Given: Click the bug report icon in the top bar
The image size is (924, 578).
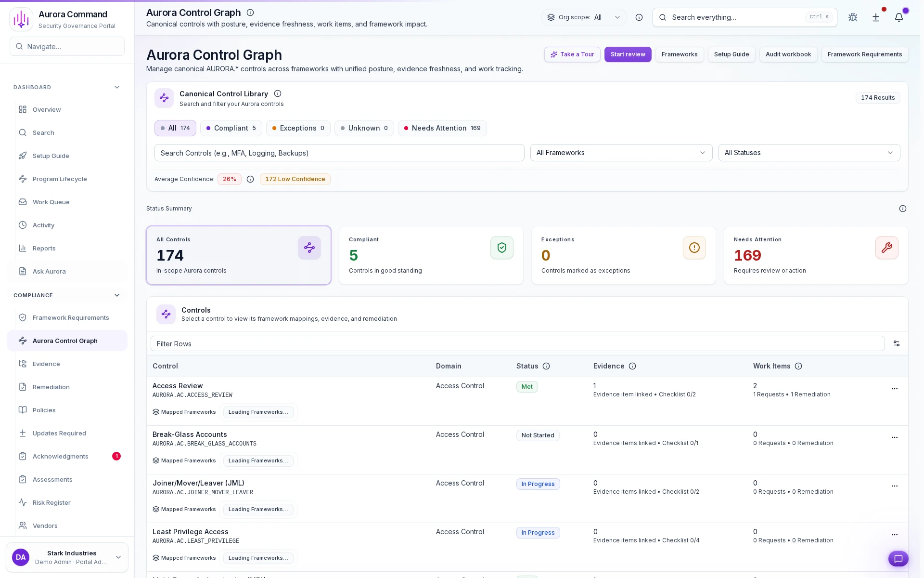Looking at the screenshot, I should (853, 17).
